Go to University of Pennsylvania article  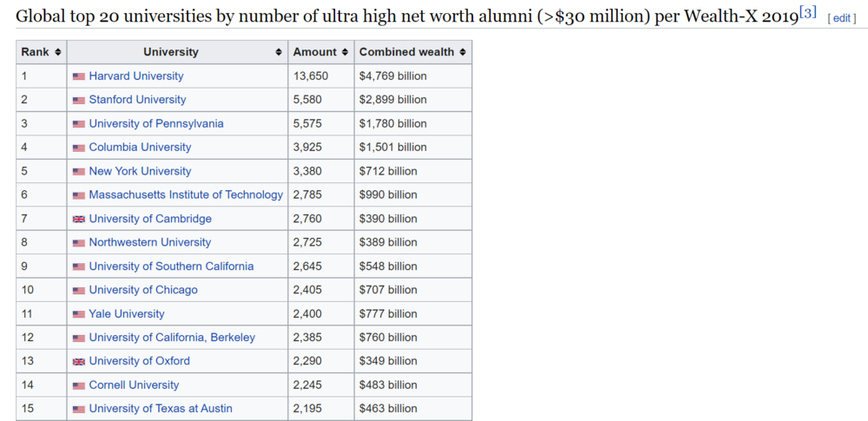click(x=156, y=123)
